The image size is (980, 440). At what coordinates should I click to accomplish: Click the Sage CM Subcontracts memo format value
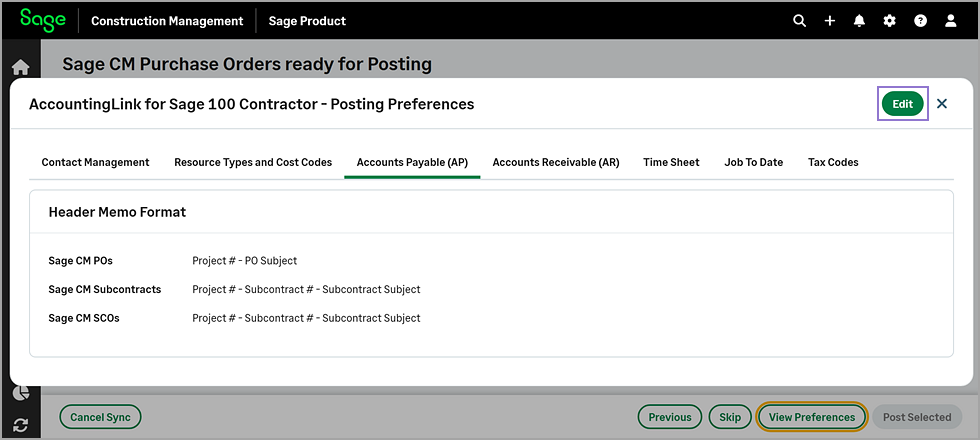(x=306, y=289)
